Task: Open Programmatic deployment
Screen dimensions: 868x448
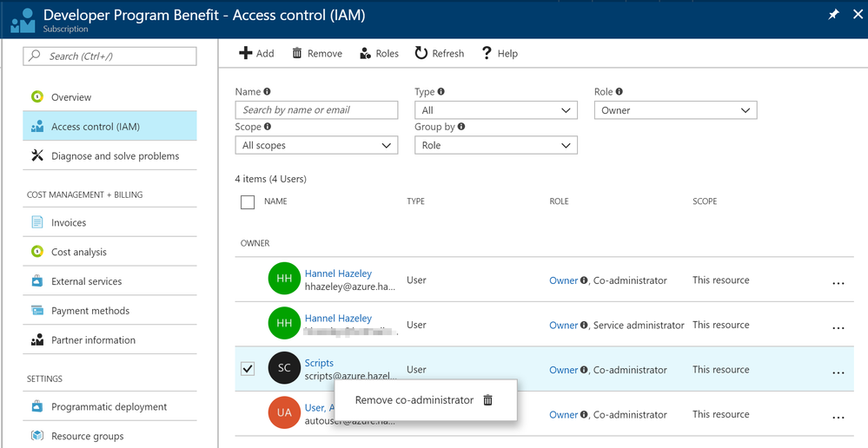Action: (x=109, y=406)
